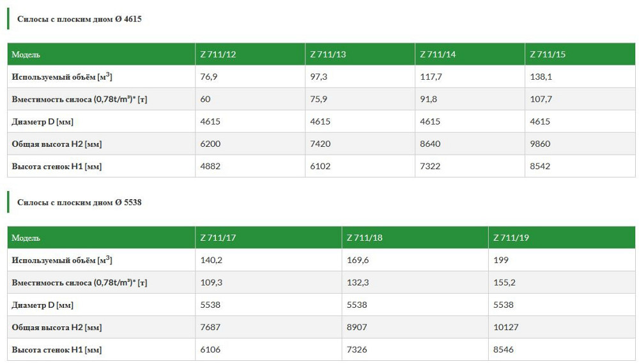Click the 76,9 usable volume cell
The width and height of the screenshot is (639, 364).
click(x=209, y=77)
